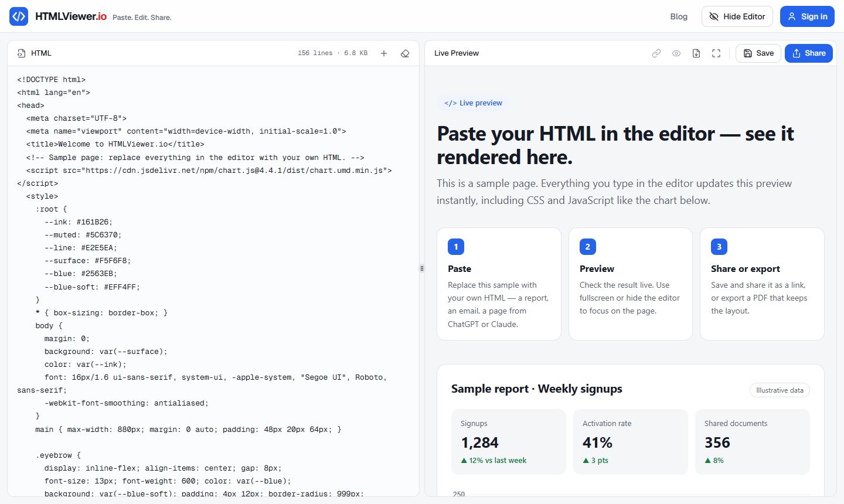Toggle the eye icon in Live Preview header
This screenshot has width=844, height=504.
click(676, 53)
